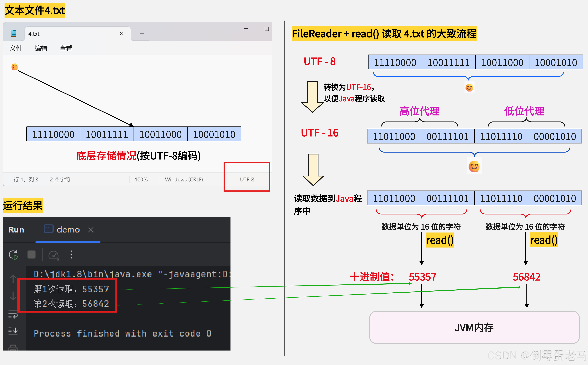Screen dimensions: 588x365
Task: Close the 4.txt Notepad tab
Action: click(x=121, y=34)
